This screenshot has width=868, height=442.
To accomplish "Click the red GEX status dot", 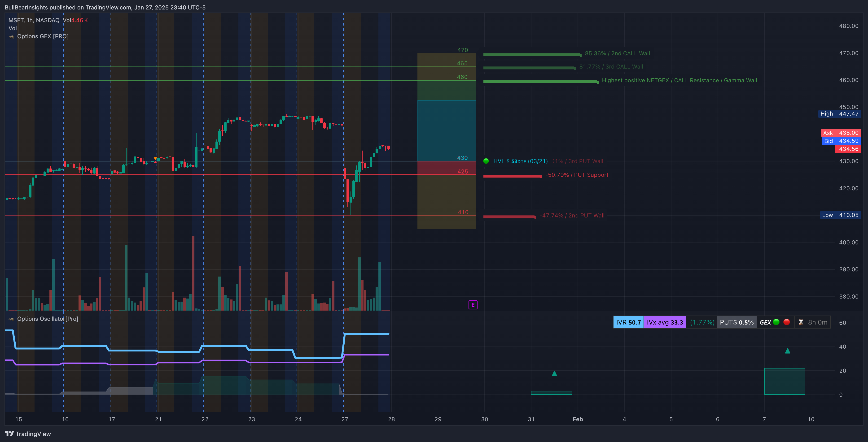I will [x=787, y=322].
